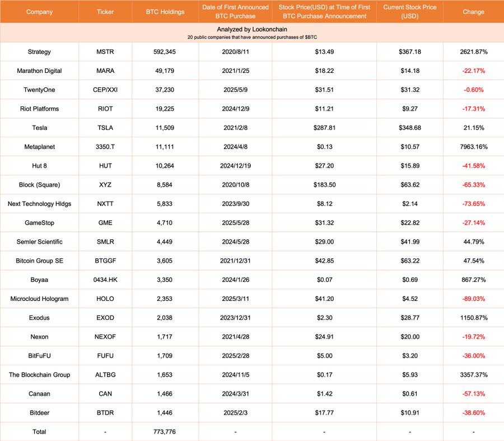The image size is (504, 441).
Task: Select the 773,776 total holdings cell
Action: coord(165,431)
